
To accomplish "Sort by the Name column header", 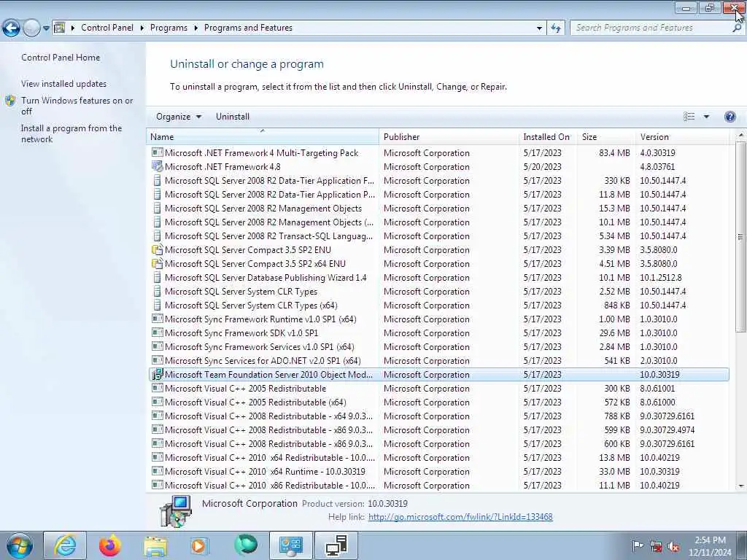I will click(x=263, y=136).
